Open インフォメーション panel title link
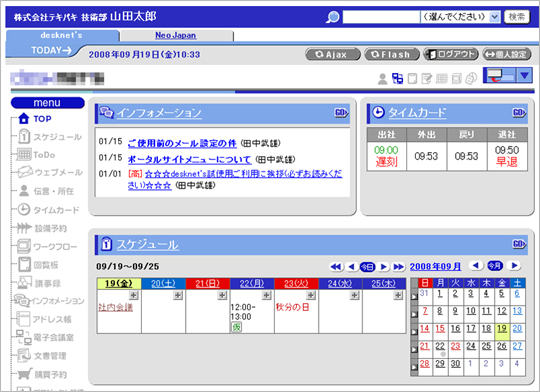 coord(159,113)
